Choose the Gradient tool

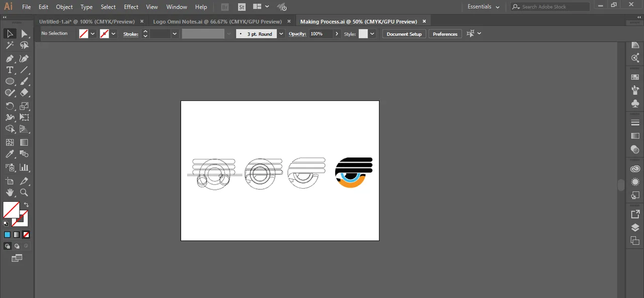point(24,143)
